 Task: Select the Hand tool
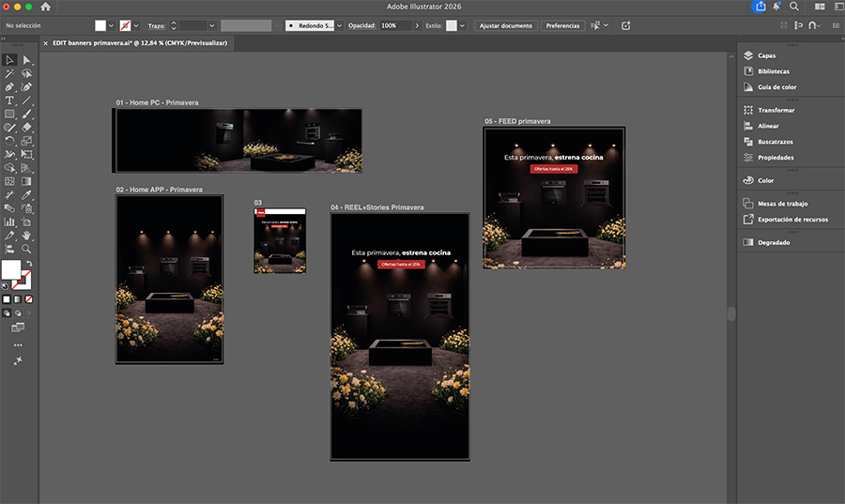pos(26,236)
